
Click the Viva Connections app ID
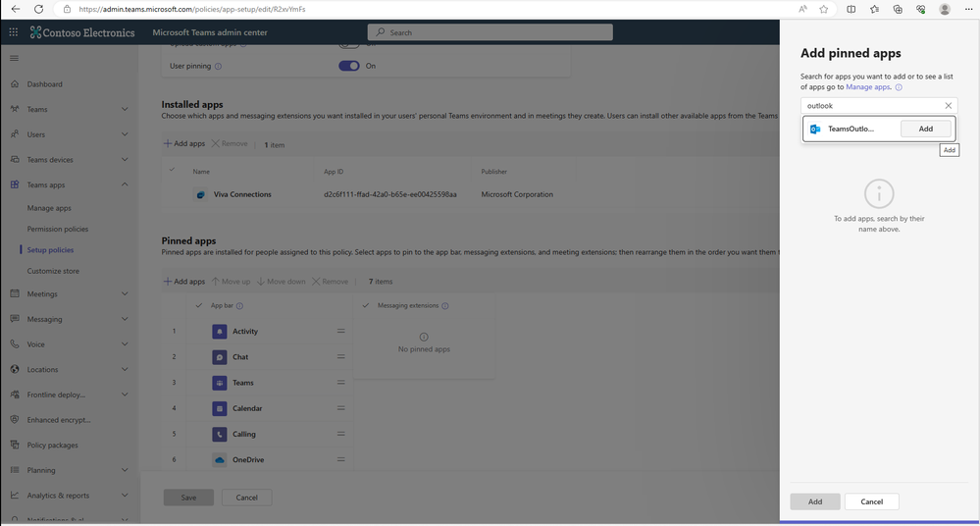[x=390, y=194]
